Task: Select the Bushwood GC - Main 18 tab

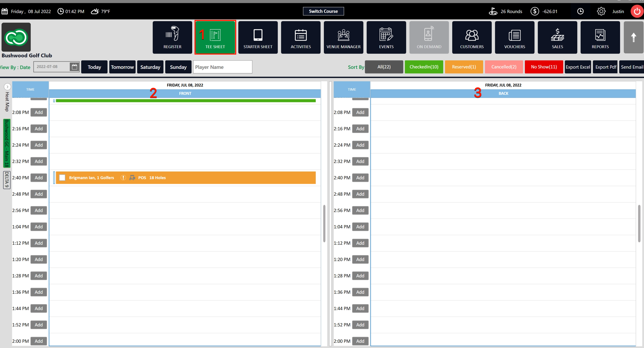Action: [7, 143]
